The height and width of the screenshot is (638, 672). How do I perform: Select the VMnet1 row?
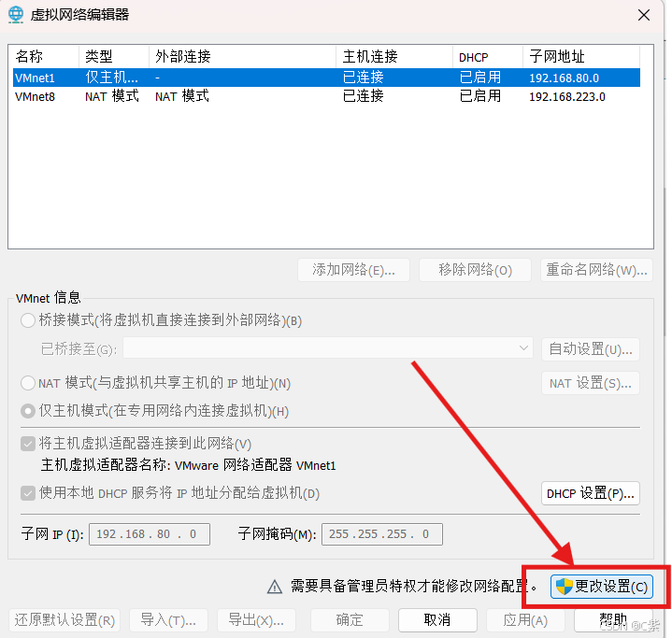pos(326,78)
